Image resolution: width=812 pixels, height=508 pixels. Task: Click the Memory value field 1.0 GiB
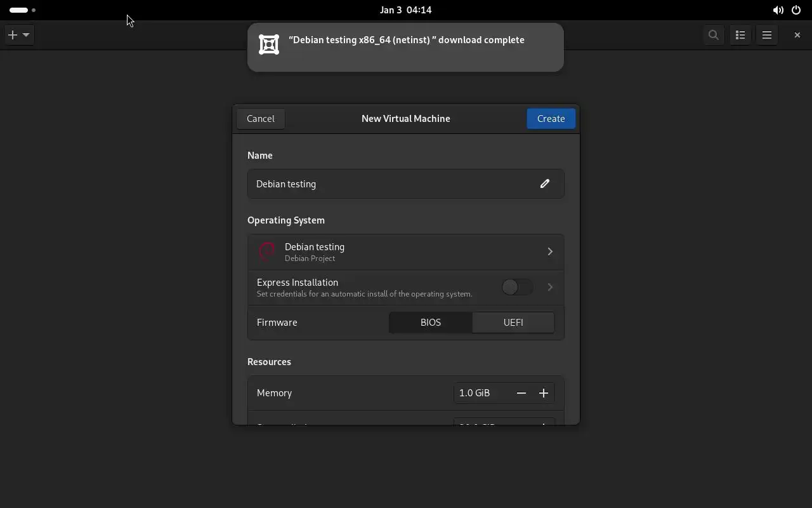point(482,393)
